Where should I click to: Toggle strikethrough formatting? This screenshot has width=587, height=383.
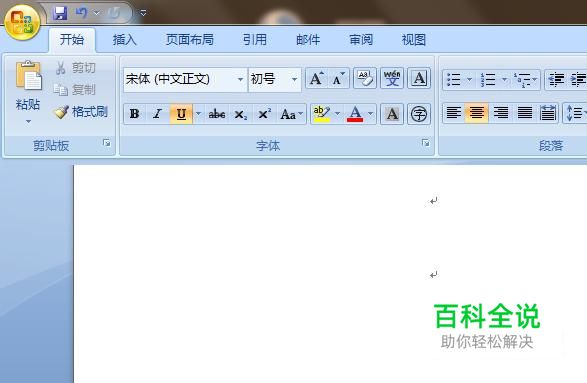click(x=217, y=114)
